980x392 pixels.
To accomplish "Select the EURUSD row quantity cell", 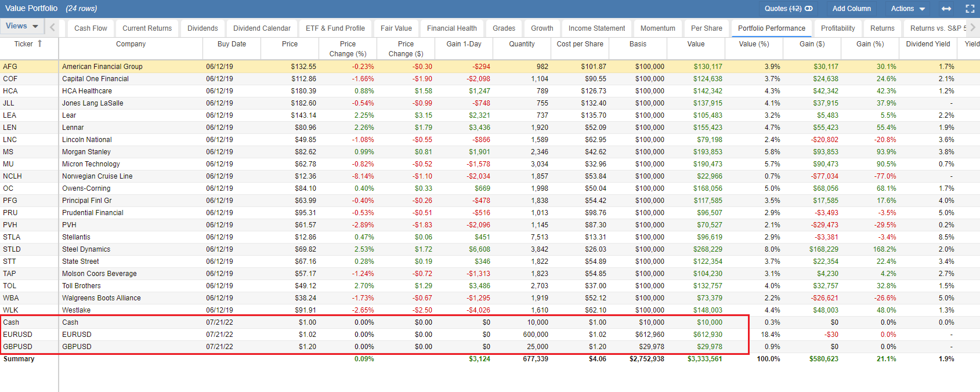I will pos(535,335).
